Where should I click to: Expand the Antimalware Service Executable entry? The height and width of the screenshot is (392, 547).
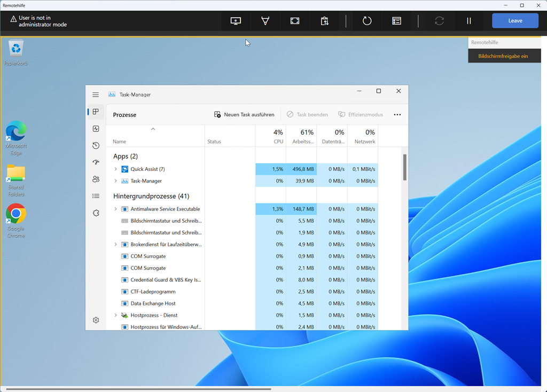pos(115,209)
